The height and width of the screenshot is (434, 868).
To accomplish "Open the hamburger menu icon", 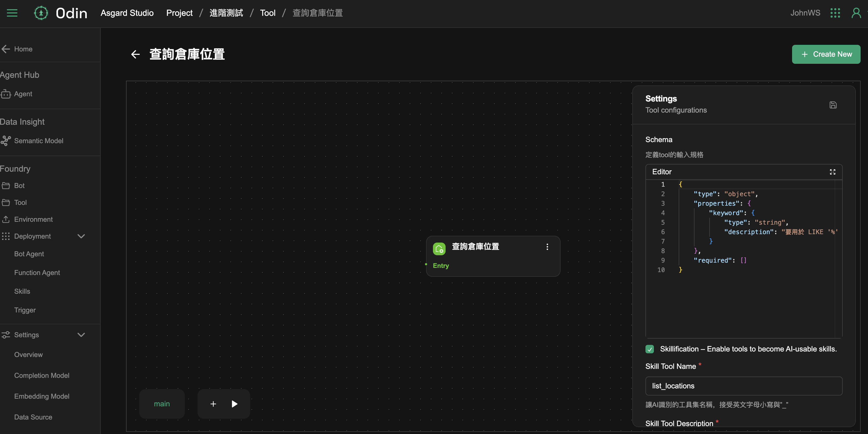I will [x=12, y=13].
